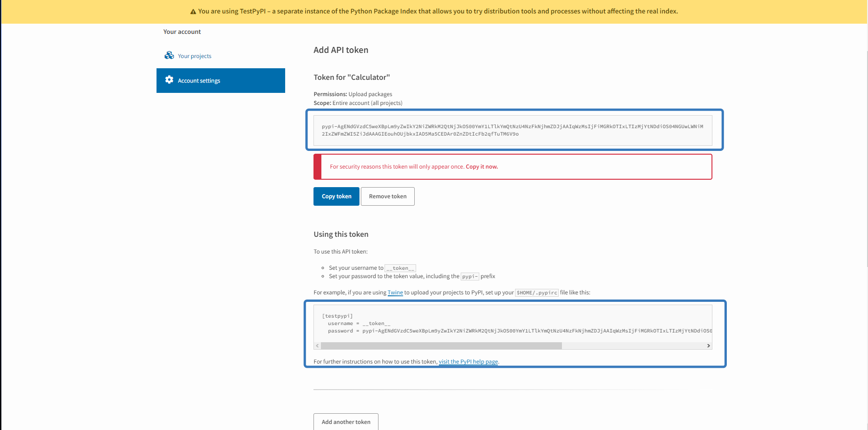Click the Remove token button
The width and height of the screenshot is (868, 430).
[x=387, y=196]
